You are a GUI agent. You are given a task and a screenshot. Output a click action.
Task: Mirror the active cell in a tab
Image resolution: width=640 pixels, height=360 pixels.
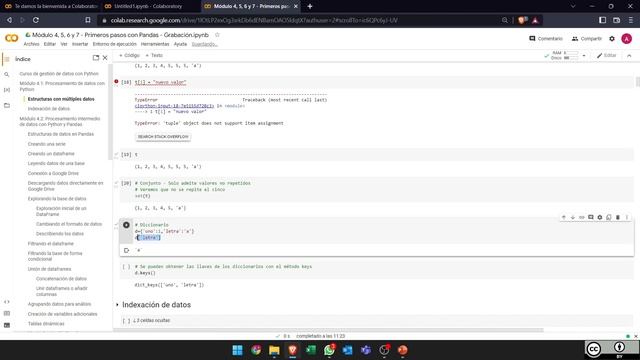(x=609, y=218)
